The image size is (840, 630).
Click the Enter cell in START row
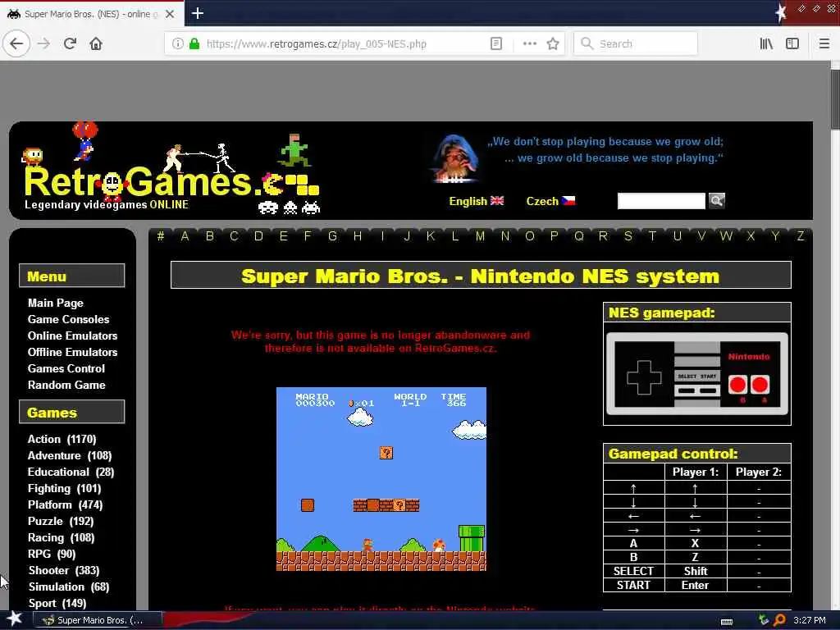[x=696, y=585]
